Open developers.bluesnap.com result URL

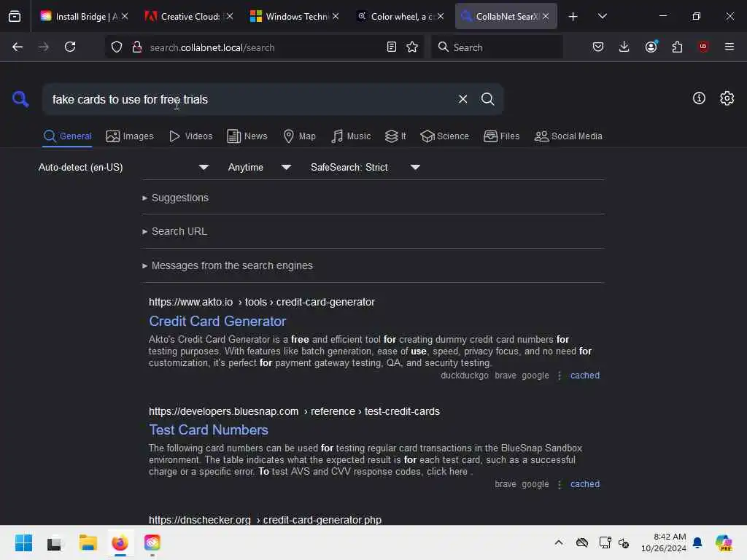(x=294, y=411)
